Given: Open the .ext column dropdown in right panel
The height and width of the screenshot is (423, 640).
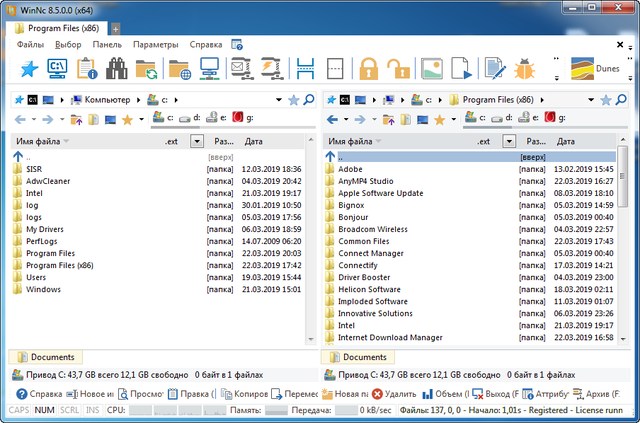Looking at the screenshot, I should click(510, 142).
